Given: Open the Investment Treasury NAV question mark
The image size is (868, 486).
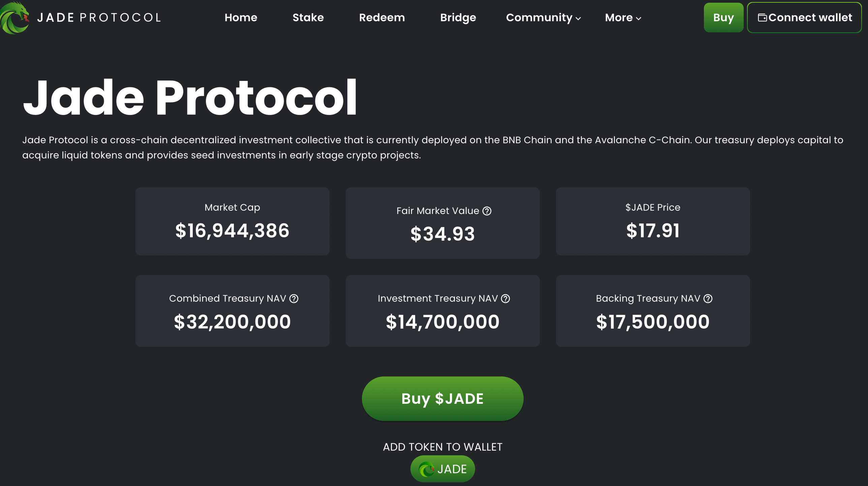Looking at the screenshot, I should (x=505, y=298).
